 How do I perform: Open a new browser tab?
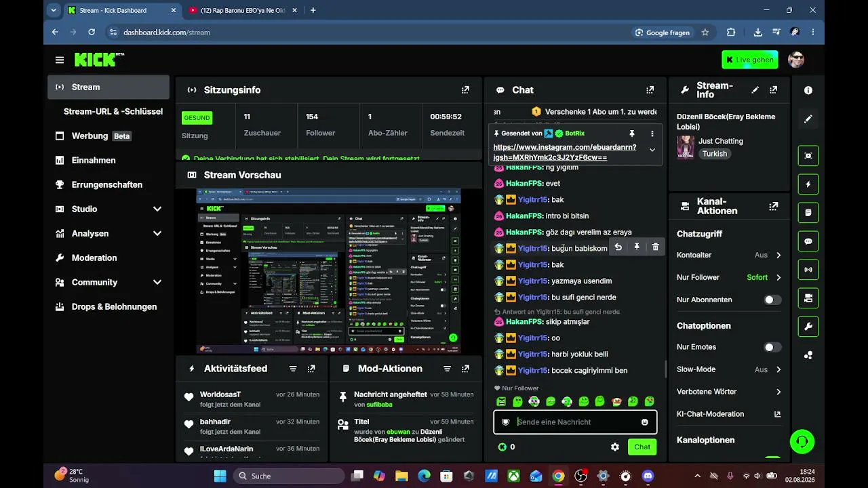[x=313, y=10]
